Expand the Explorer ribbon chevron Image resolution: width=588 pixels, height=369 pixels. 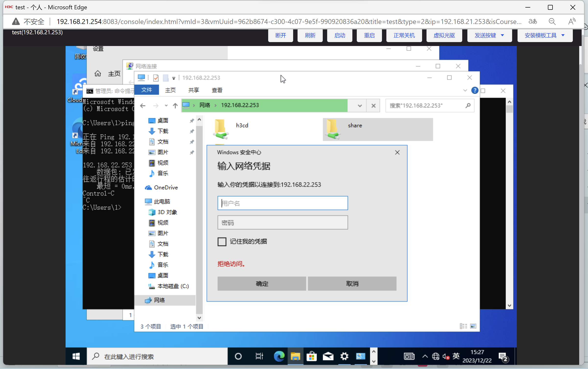(465, 90)
